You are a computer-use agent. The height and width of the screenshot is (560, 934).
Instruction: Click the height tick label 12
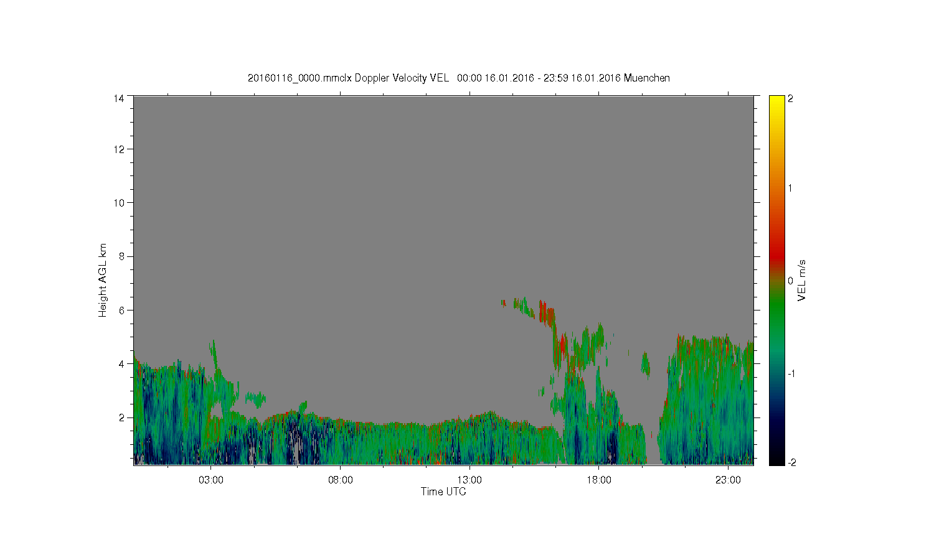tap(119, 149)
